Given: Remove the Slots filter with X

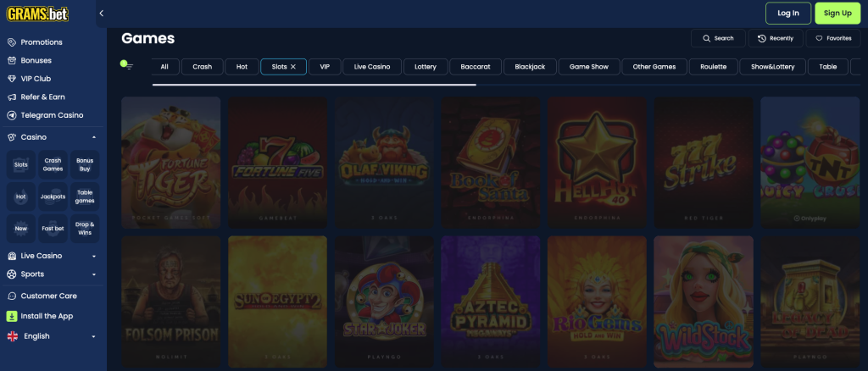Looking at the screenshot, I should [x=293, y=66].
